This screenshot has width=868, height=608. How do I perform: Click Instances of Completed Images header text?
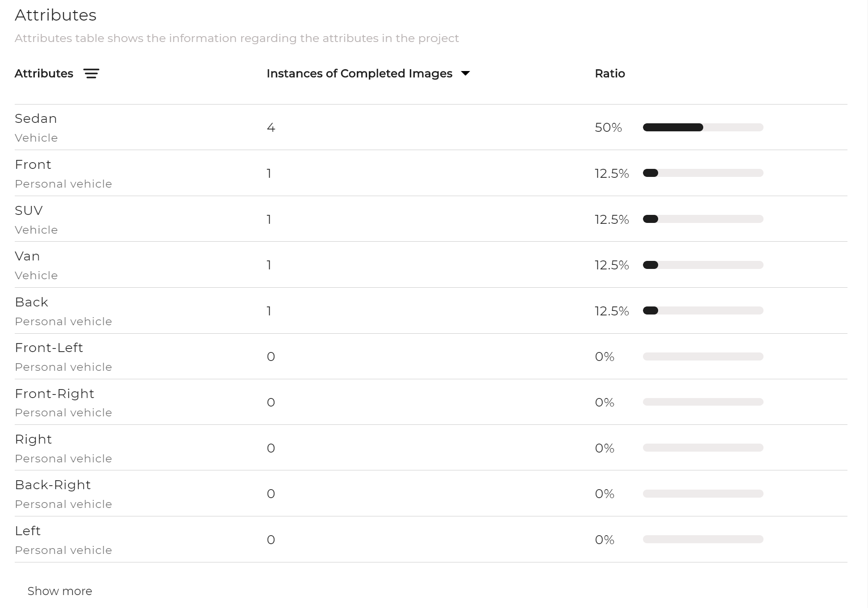(359, 74)
